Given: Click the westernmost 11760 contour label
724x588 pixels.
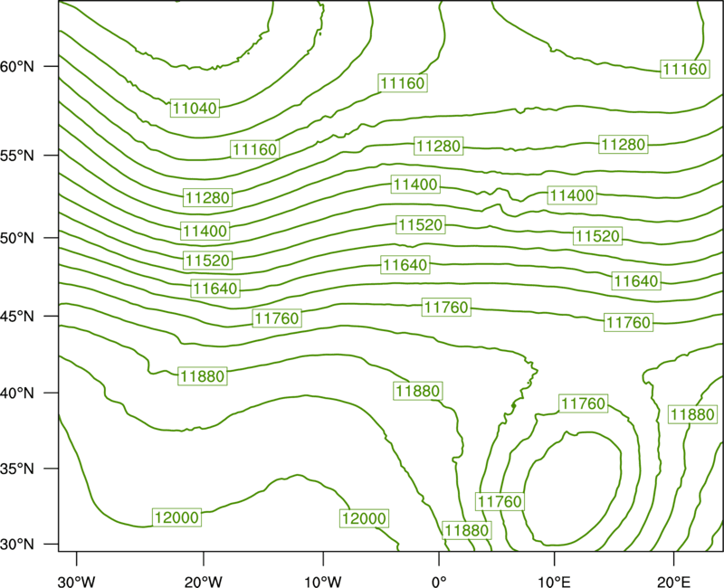Looking at the screenshot, I should tap(277, 318).
